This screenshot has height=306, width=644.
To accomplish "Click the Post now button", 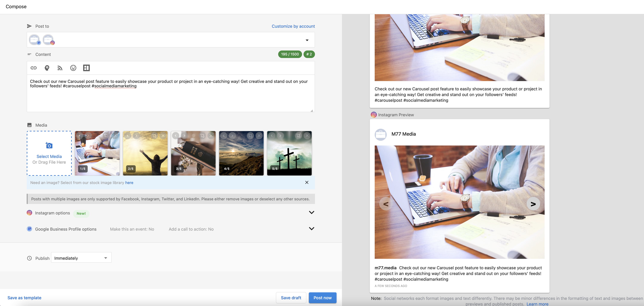I will [x=322, y=297].
